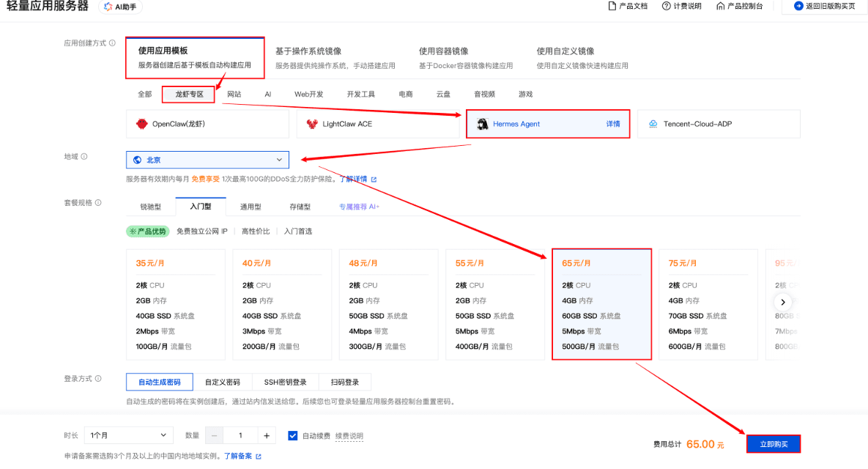Screen dimensions: 868x469
Task: Click the 立即购买 button
Action: (774, 444)
